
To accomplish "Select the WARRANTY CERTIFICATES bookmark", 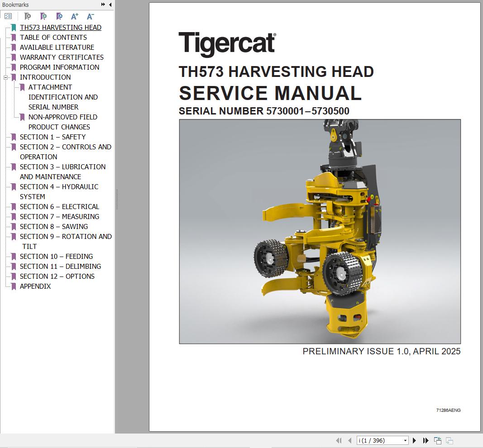I will 62,57.
